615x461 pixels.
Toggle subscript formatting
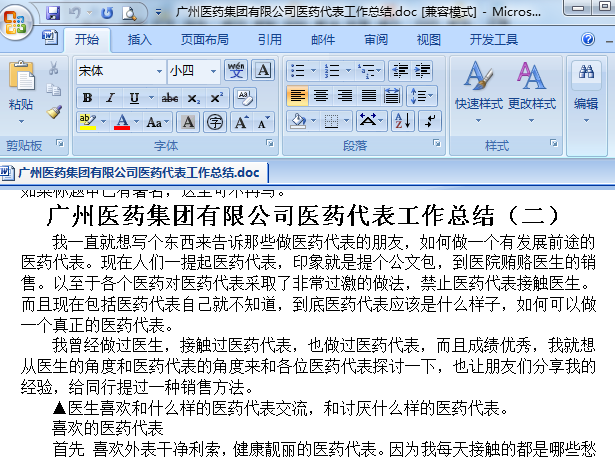(193, 98)
